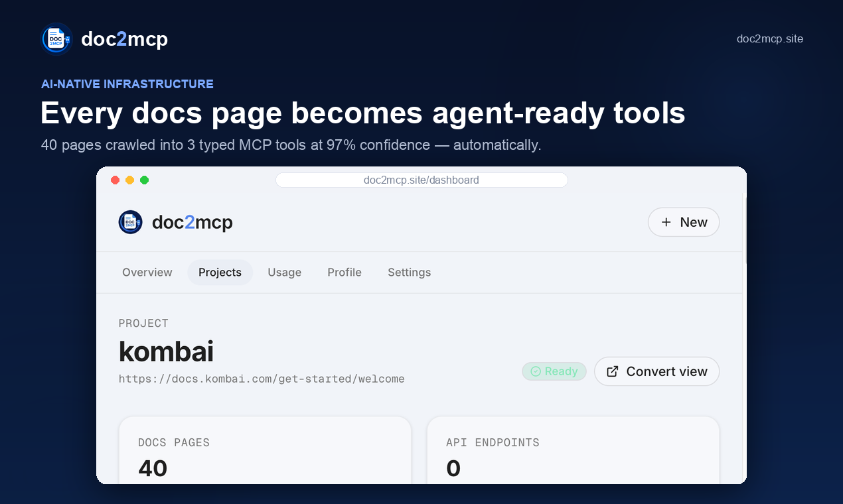Click the 40 pages crawled subtitle text
Viewport: 843px width, 504px height.
coord(291,145)
